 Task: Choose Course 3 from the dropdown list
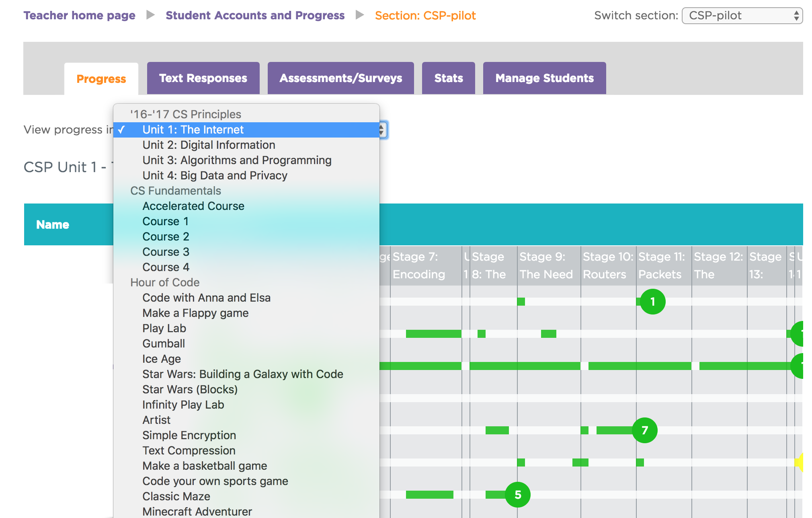[166, 252]
